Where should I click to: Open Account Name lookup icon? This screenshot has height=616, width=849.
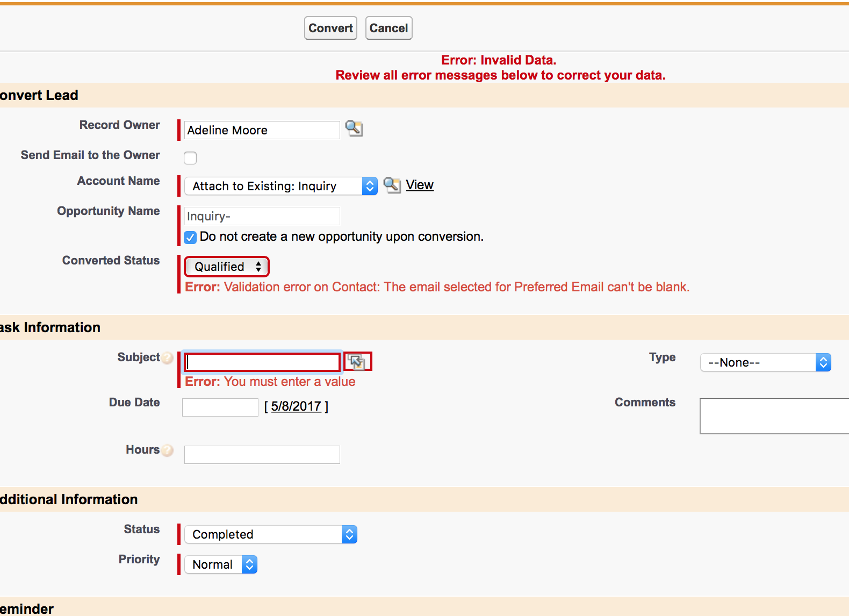392,185
